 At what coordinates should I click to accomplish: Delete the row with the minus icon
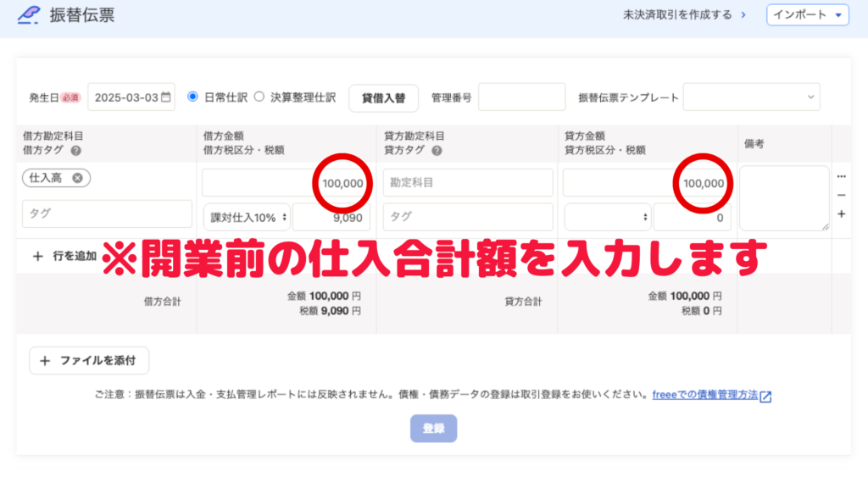click(841, 196)
